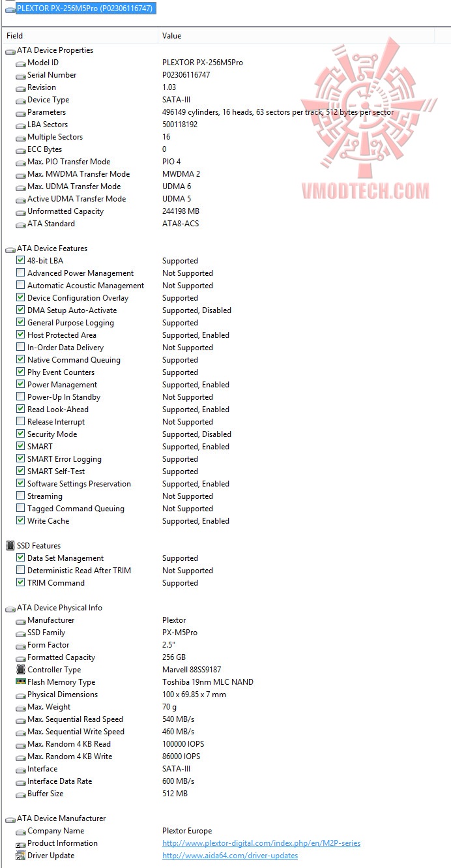451x868 pixels.
Task: Toggle the Advanced Power Management checkbox
Action: 21,273
